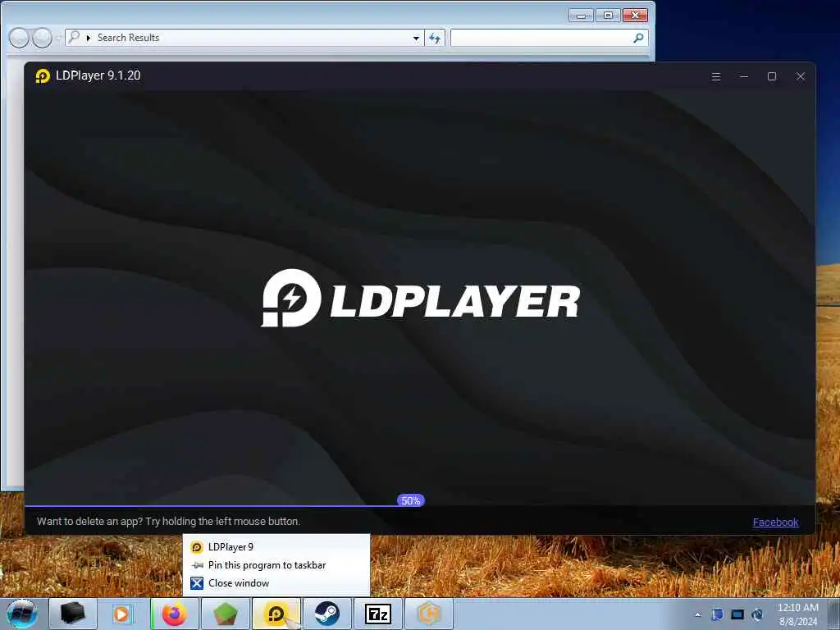Open the LDPlayer hamburger menu
Viewport: 840px width, 630px height.
point(715,76)
